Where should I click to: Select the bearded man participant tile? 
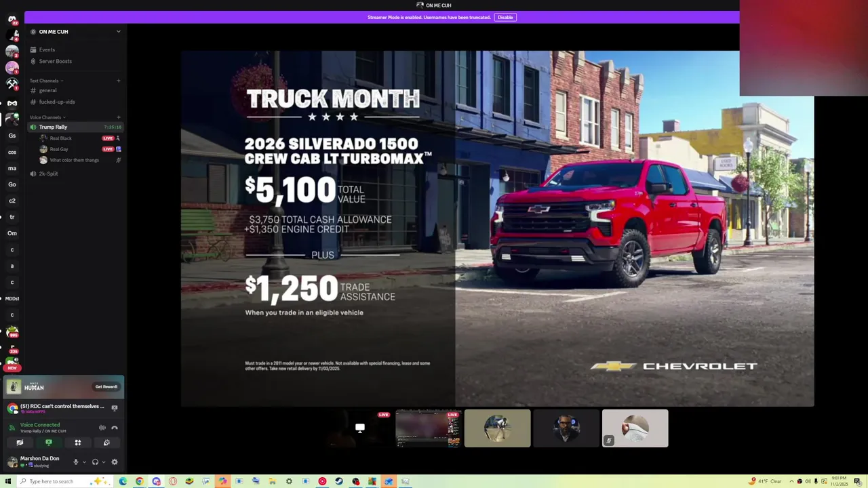tap(566, 428)
